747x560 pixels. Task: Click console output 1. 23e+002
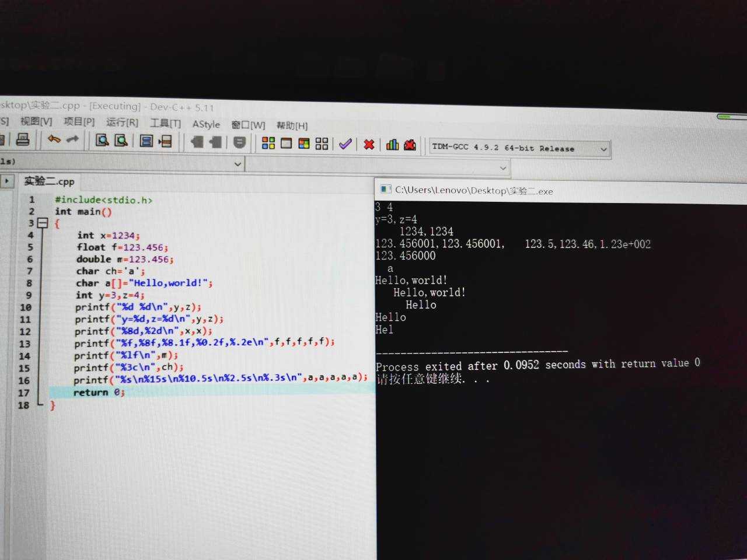[x=625, y=244]
